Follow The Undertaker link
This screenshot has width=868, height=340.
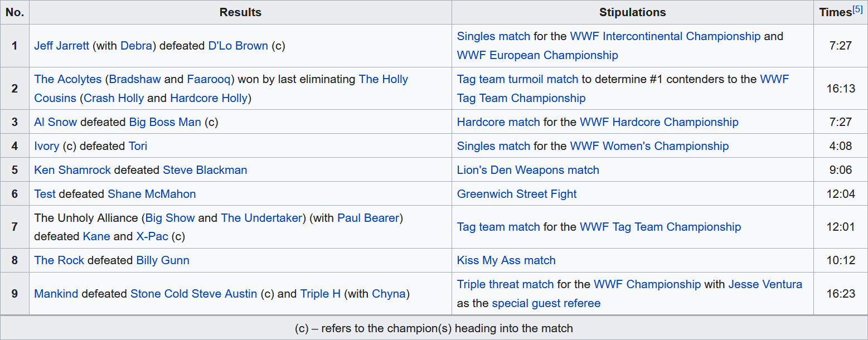point(261,217)
